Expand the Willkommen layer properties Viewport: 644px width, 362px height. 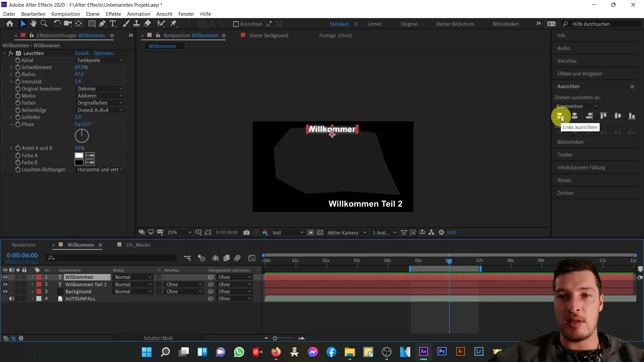tap(32, 277)
